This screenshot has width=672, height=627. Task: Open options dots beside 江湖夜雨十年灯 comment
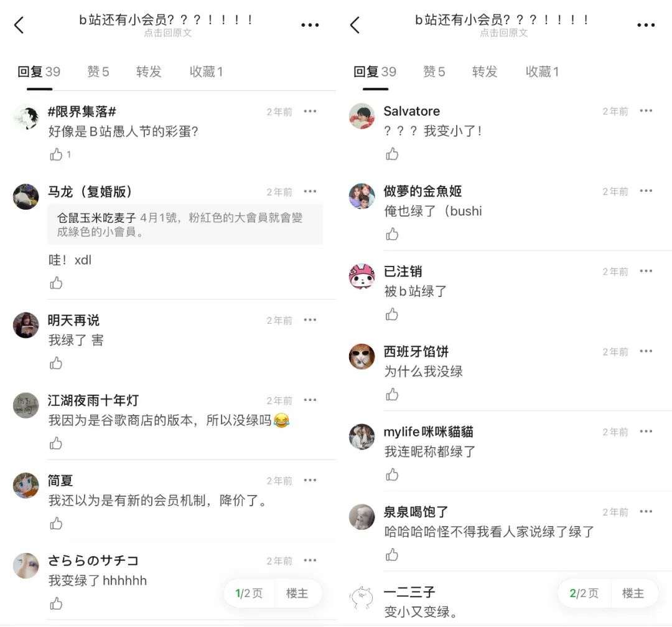pos(310,400)
